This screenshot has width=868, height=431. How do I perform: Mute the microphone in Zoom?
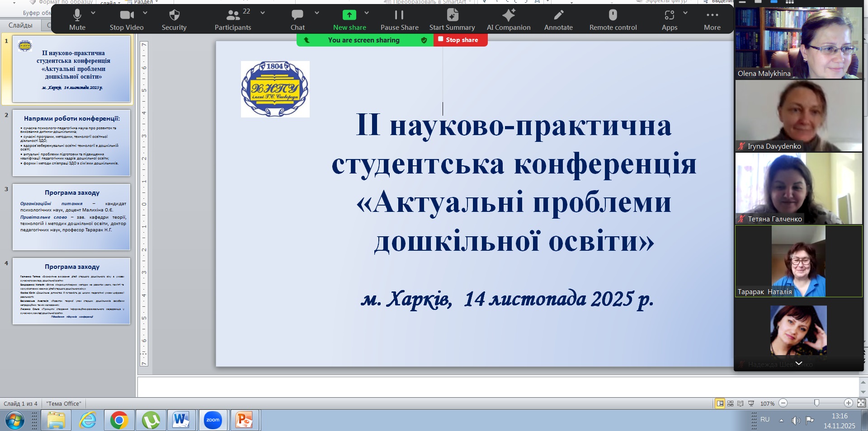pyautogui.click(x=77, y=20)
